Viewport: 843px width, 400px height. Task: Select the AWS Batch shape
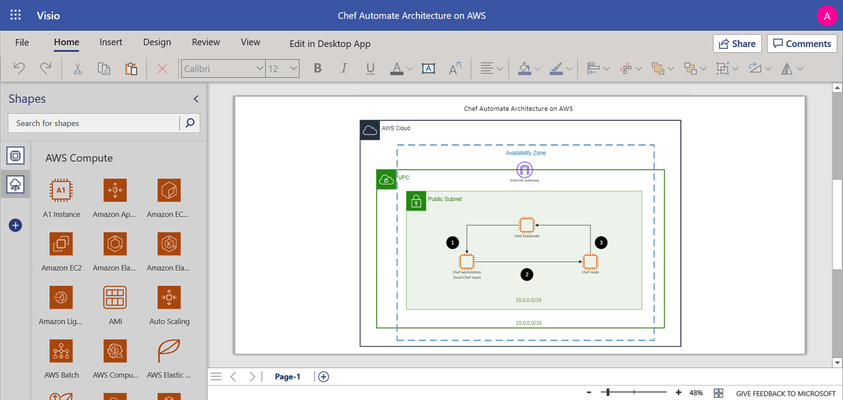pyautogui.click(x=61, y=359)
